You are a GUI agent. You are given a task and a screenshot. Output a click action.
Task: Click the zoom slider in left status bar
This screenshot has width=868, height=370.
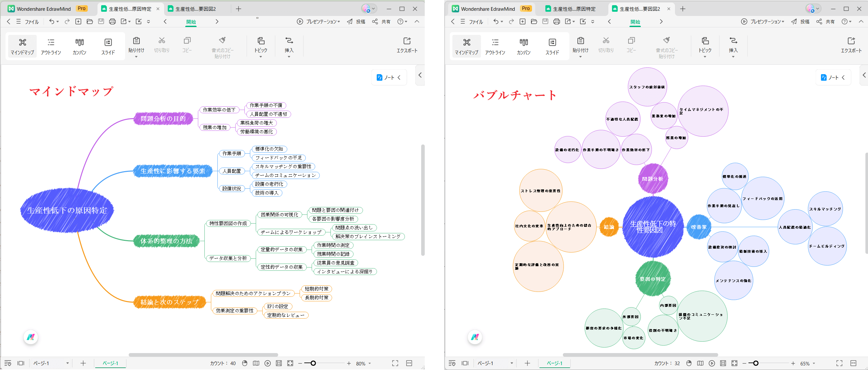313,363
